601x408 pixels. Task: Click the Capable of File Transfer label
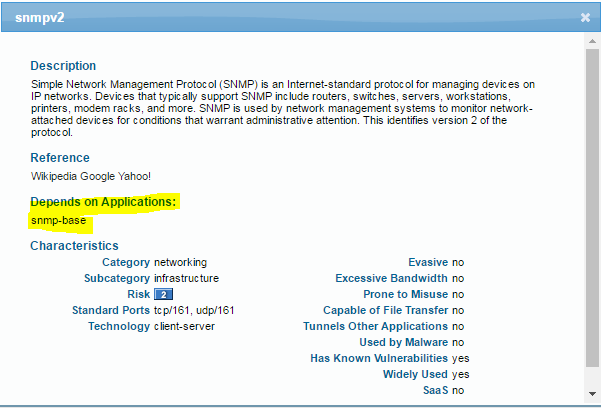coord(386,310)
